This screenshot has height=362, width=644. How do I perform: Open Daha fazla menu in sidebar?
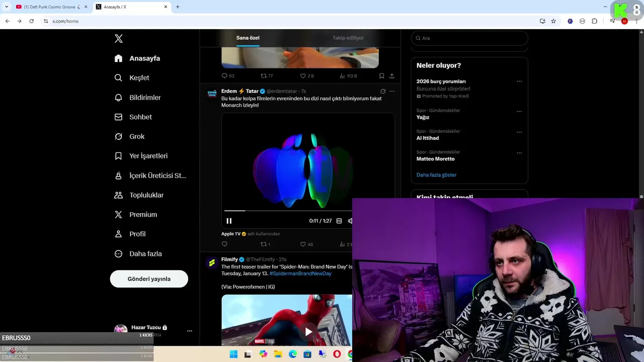coord(138,254)
